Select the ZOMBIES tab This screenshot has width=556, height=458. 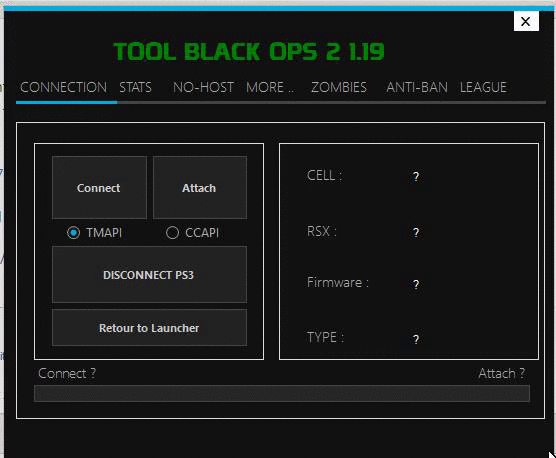tap(339, 87)
